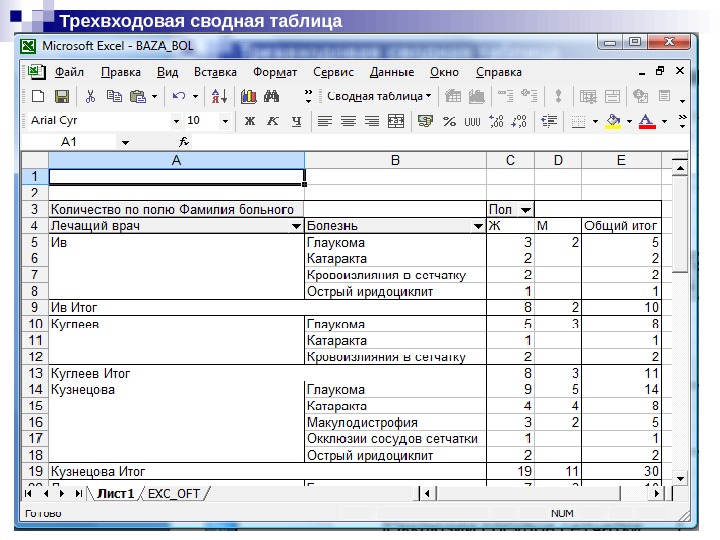Switch to the Лист1 sheet tab
This screenshot has width=720, height=540.
pos(115,494)
